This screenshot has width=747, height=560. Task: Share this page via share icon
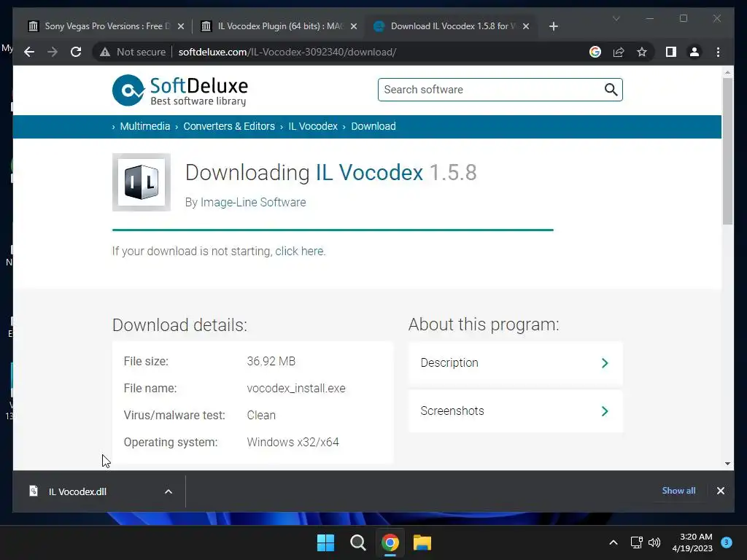[619, 52]
